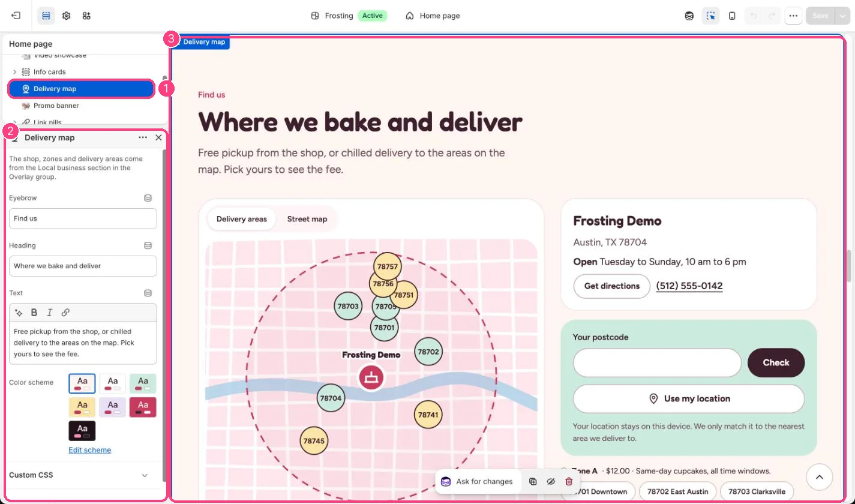Select Delivery map in section list
855x504 pixels.
pyautogui.click(x=80, y=89)
